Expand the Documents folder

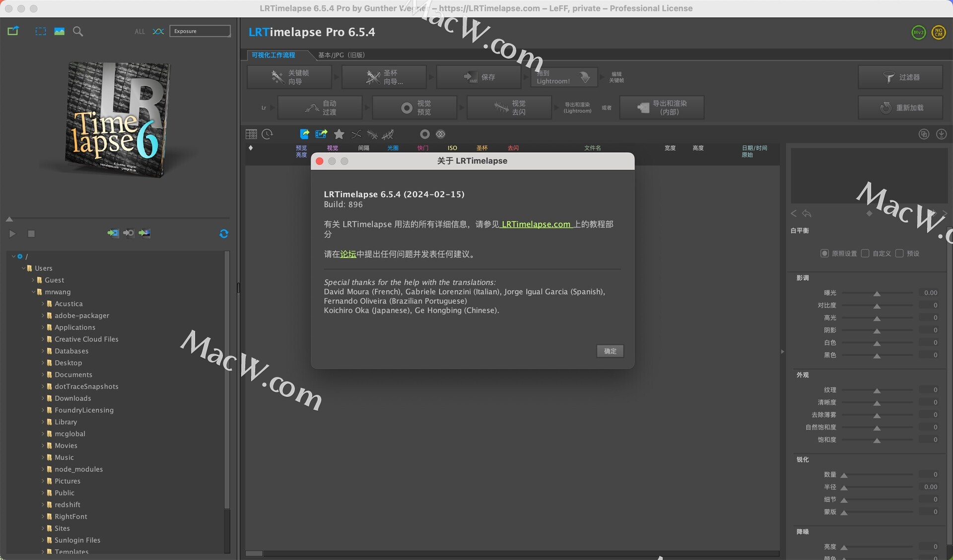click(43, 375)
